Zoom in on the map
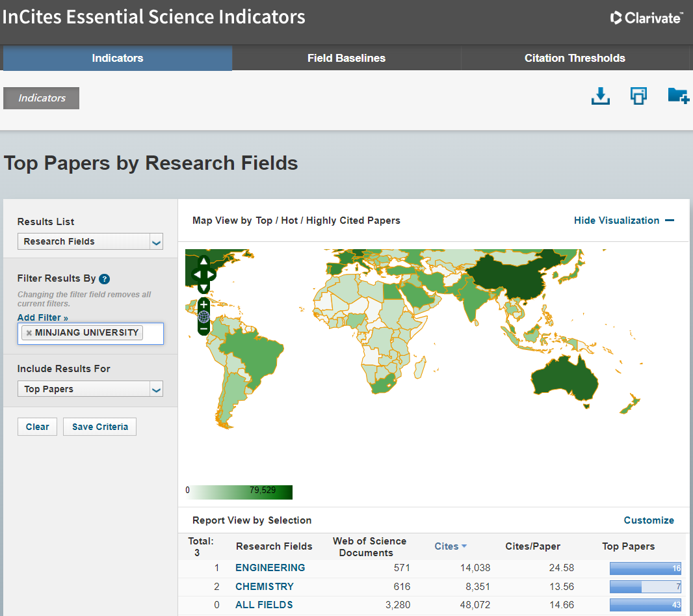The image size is (693, 616). click(x=203, y=304)
